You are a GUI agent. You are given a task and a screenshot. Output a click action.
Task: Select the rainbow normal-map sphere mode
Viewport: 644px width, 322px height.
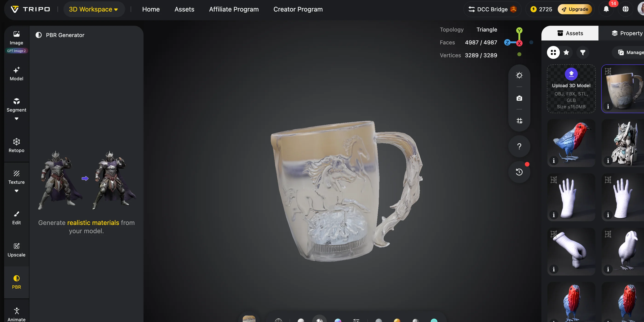pos(337,320)
